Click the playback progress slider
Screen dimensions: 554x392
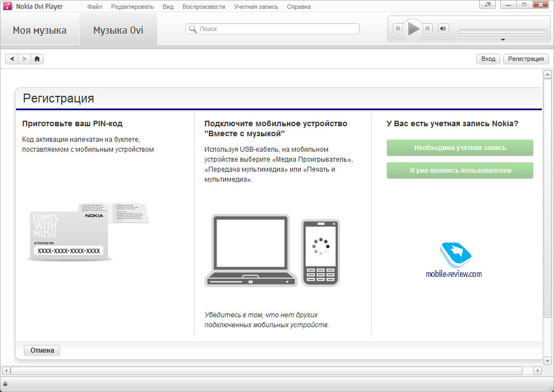tap(502, 32)
